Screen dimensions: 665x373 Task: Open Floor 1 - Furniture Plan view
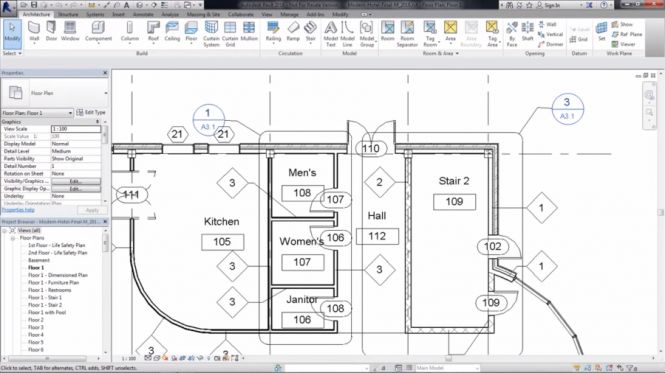53,283
